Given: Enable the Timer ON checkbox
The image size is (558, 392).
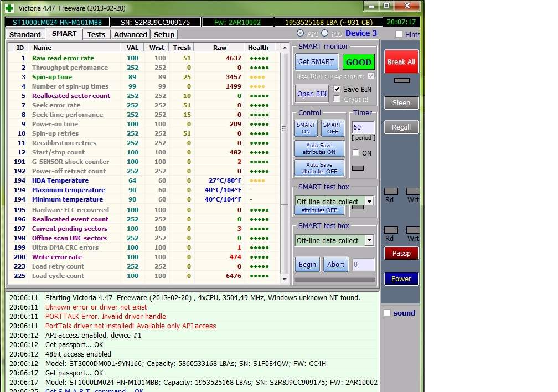Looking at the screenshot, I should pyautogui.click(x=355, y=153).
